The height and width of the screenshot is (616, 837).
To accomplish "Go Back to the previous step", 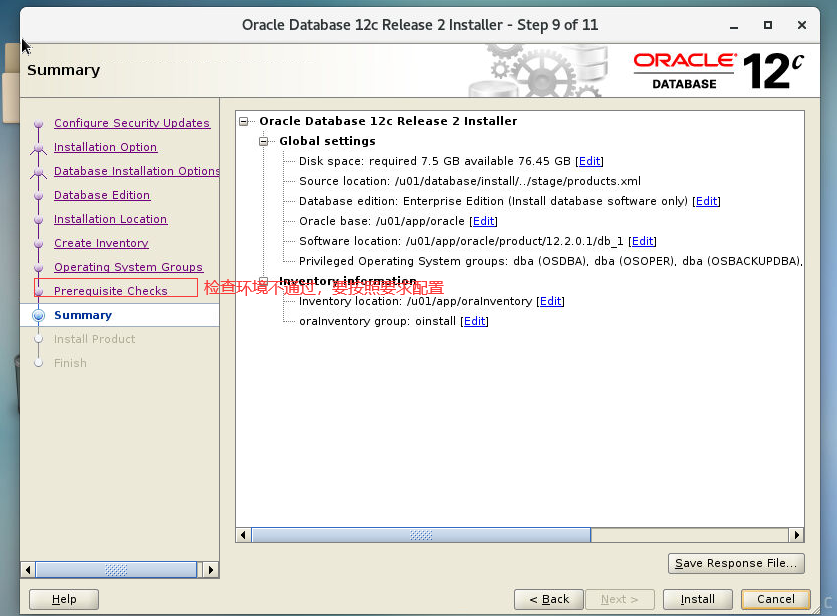I will [549, 599].
